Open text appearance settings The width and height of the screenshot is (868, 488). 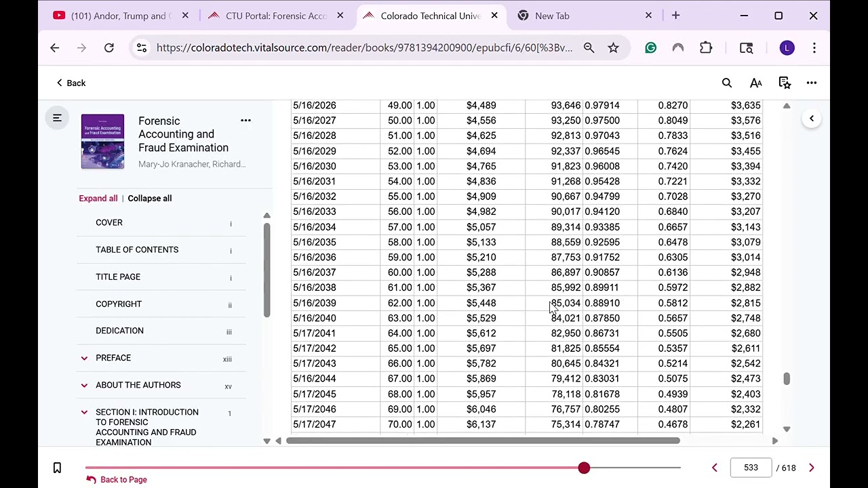tap(755, 83)
